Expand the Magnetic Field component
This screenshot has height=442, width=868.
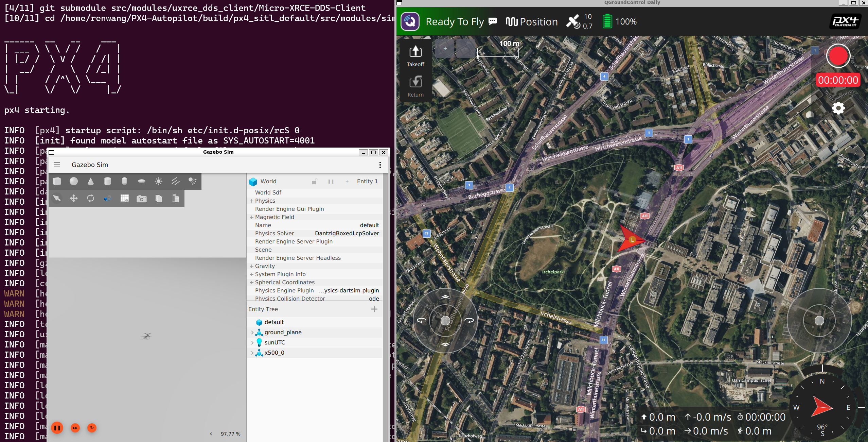(x=252, y=217)
